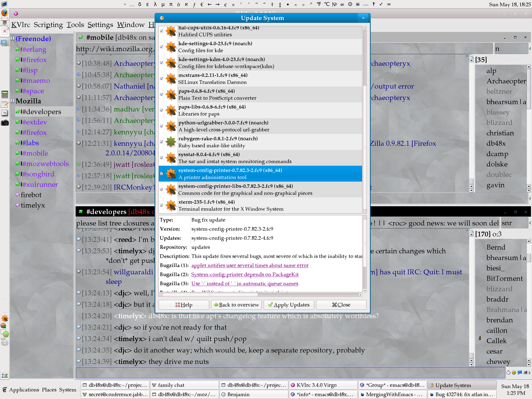Click Apply Updates button
The image size is (532, 399).
pyautogui.click(x=289, y=305)
